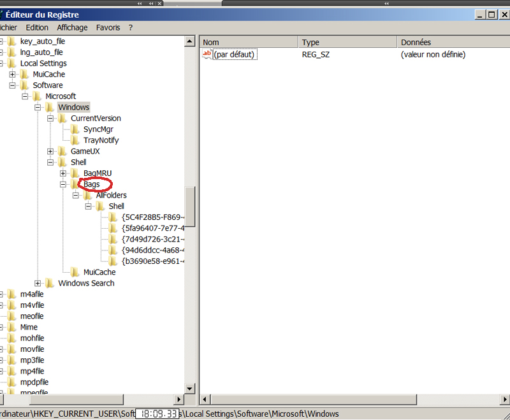This screenshot has width=510, height=420.
Task: Select the Shell key under Windows
Action: click(x=78, y=163)
